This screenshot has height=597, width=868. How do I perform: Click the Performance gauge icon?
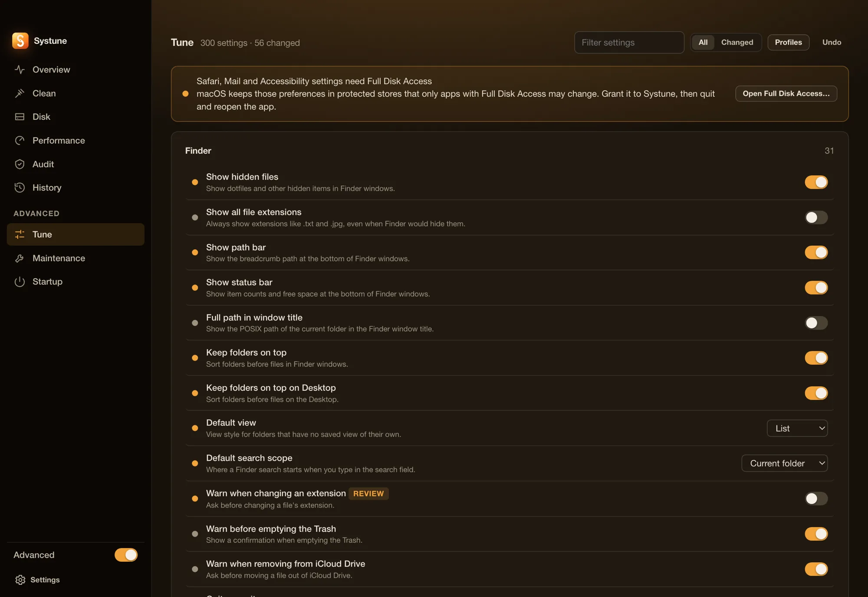(20, 141)
